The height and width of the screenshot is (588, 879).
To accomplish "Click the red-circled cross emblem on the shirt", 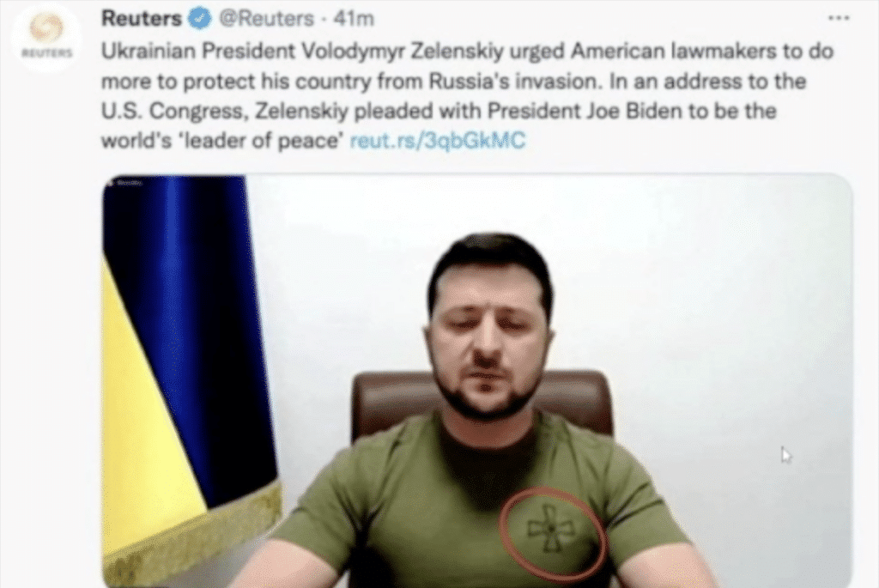I will [552, 530].
